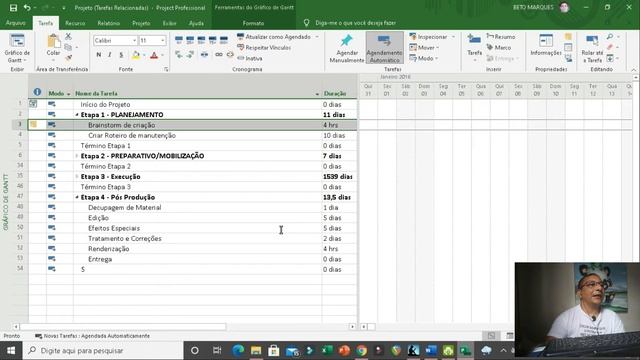Mark task 50% complete
This screenshot has width=640, height=360.
[201, 40]
